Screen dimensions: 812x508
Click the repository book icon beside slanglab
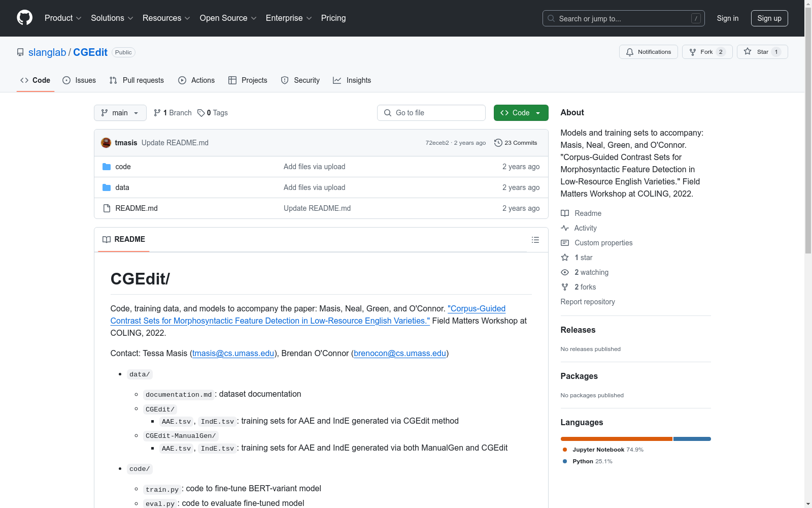[x=20, y=52]
